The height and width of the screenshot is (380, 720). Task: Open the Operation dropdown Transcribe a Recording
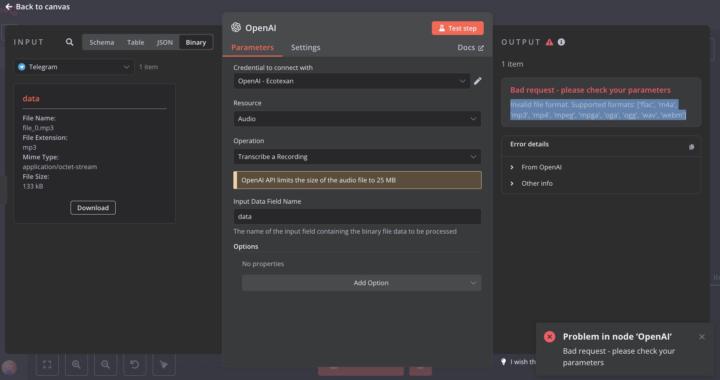coord(357,157)
